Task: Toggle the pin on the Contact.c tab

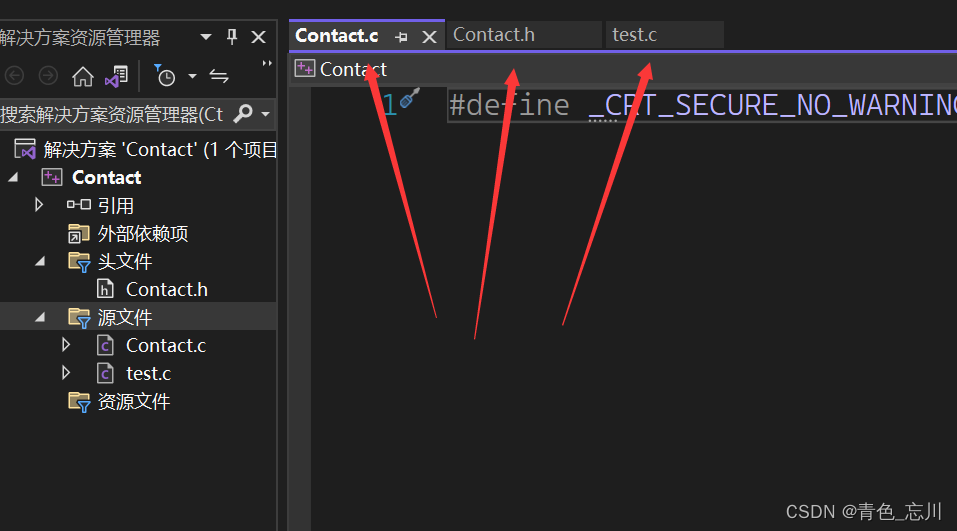Action: point(401,38)
